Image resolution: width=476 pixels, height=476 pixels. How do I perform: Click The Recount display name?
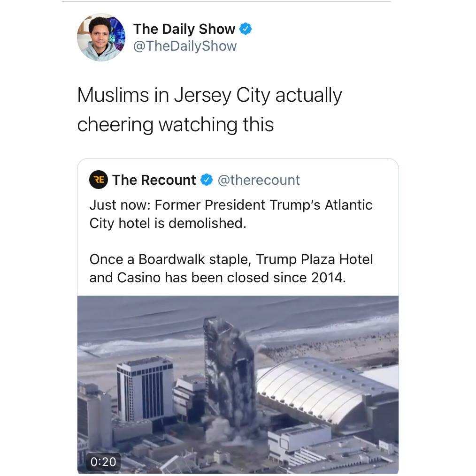point(154,180)
